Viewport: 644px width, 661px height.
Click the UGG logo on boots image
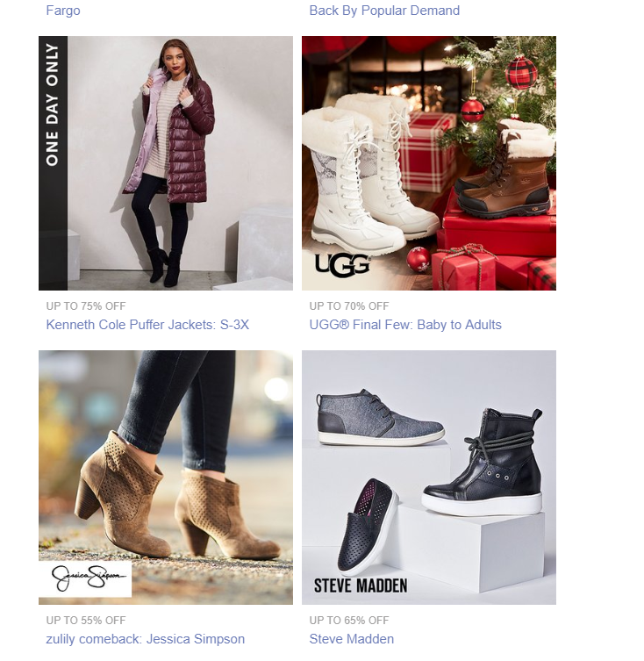342,266
